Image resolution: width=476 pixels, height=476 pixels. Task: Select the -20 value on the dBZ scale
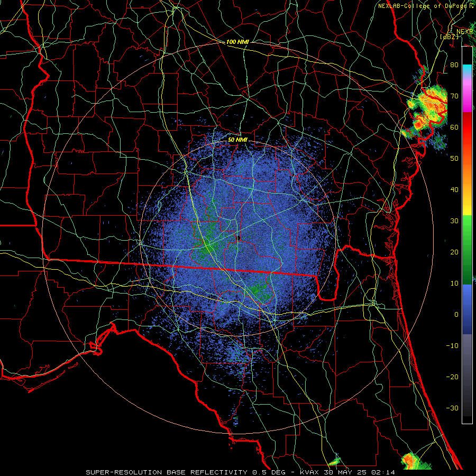[452, 377]
